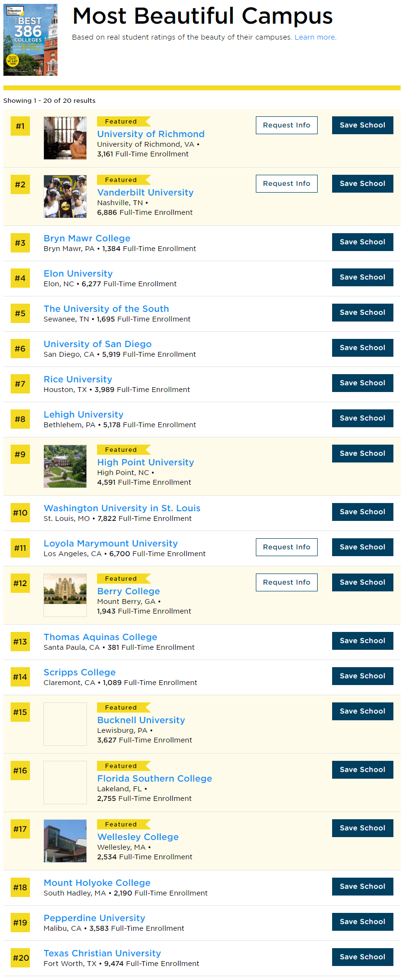Save Vanderbilt University school
The image size is (405, 980).
(x=363, y=183)
